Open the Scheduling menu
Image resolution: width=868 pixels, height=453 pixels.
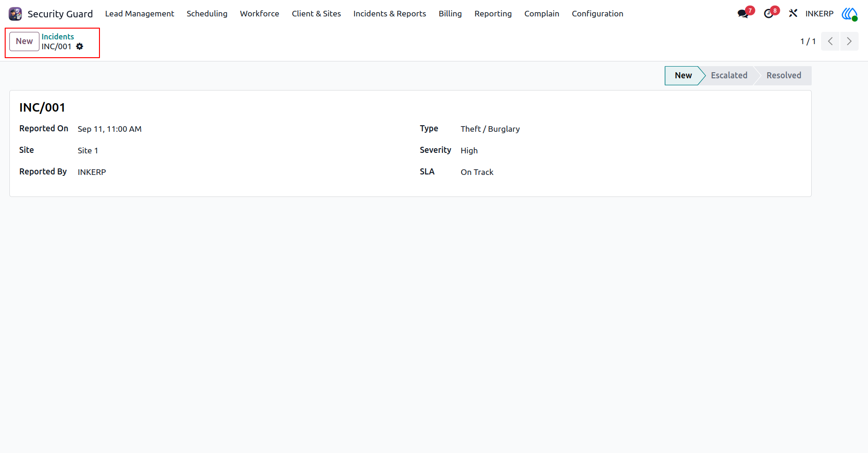207,14
